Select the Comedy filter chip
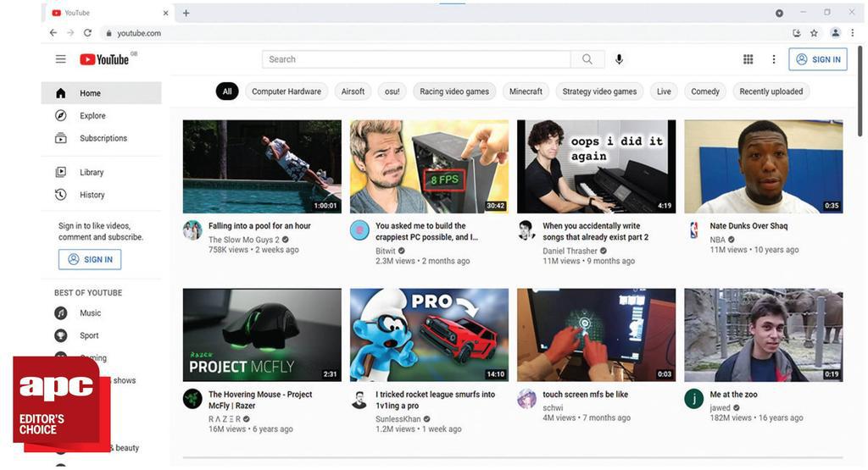The image size is (868, 470). coord(704,91)
